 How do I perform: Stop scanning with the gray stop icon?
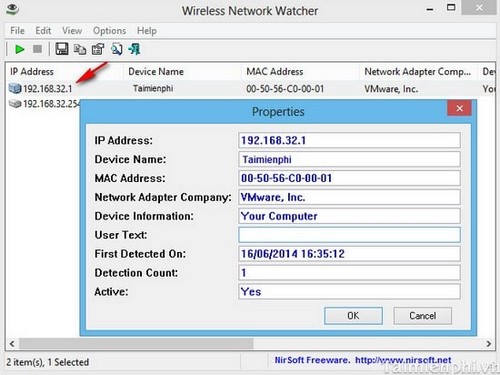(x=37, y=49)
